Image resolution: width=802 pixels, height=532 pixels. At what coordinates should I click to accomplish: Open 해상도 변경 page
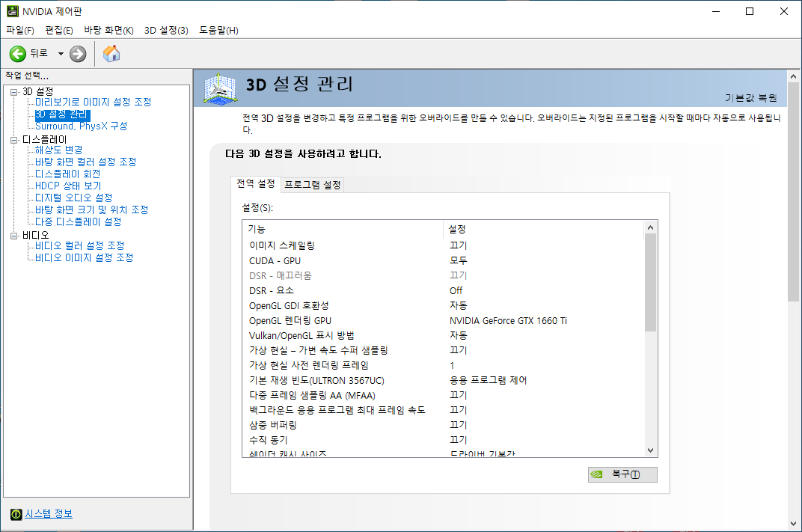tap(59, 150)
